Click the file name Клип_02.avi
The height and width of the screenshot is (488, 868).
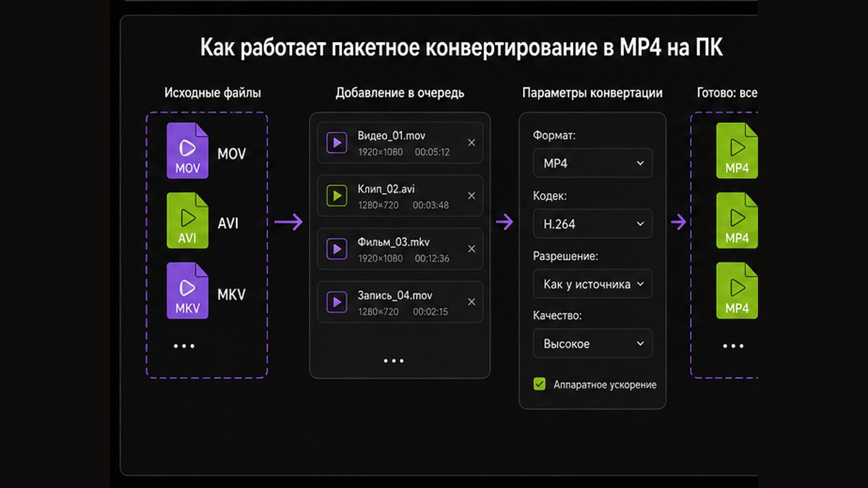coord(386,189)
